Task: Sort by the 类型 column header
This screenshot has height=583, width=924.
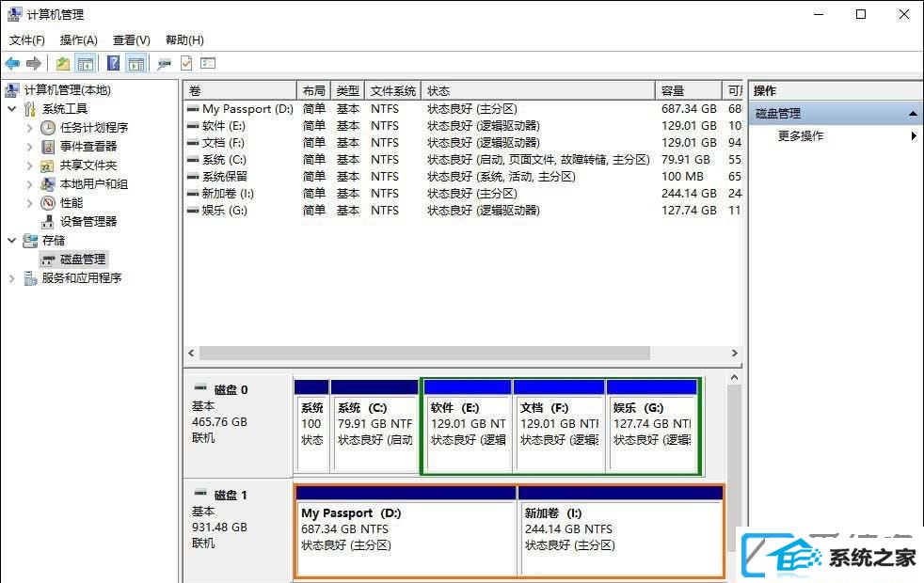Action: 348,90
